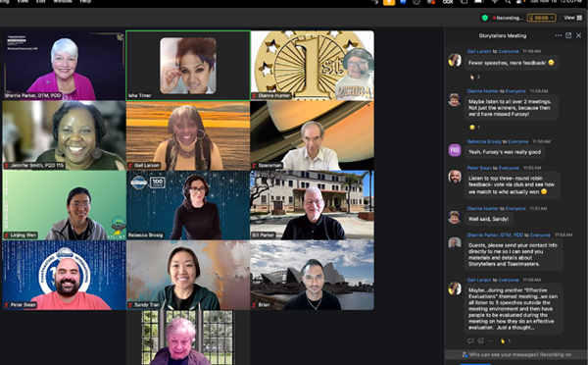
Task: Click the green encryption shield icon
Action: point(485,18)
